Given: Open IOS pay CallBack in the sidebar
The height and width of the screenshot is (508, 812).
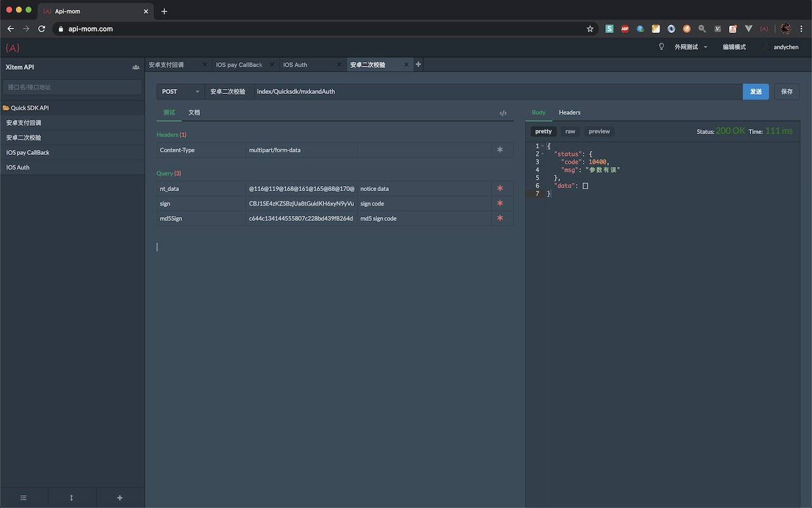Looking at the screenshot, I should (72, 152).
